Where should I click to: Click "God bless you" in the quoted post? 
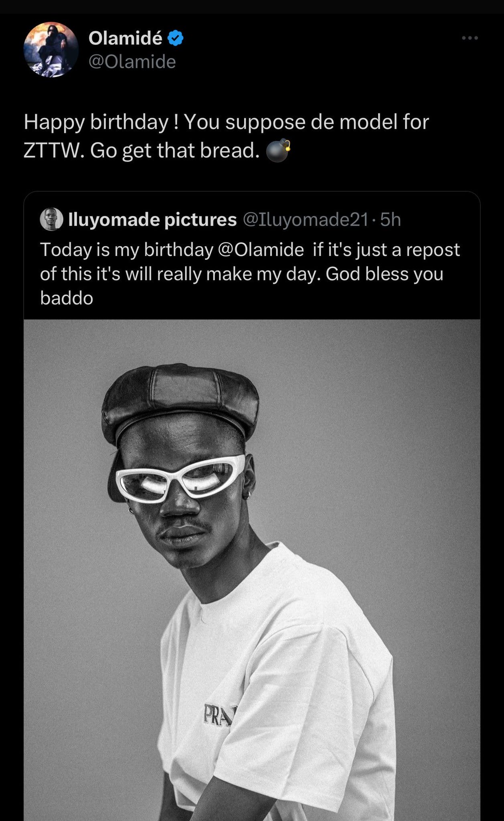pyautogui.click(x=384, y=274)
